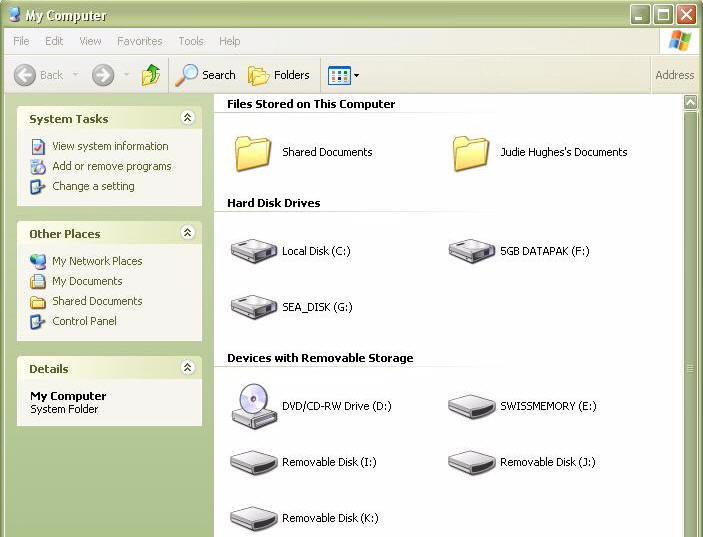Image resolution: width=703 pixels, height=537 pixels.
Task: Click the vertical scrollbar up arrow
Action: (x=690, y=103)
